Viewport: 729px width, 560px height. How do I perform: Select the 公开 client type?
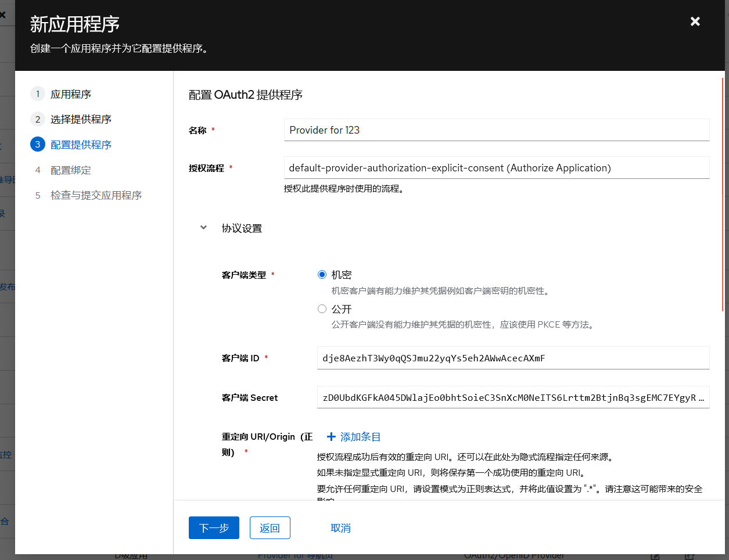click(322, 309)
